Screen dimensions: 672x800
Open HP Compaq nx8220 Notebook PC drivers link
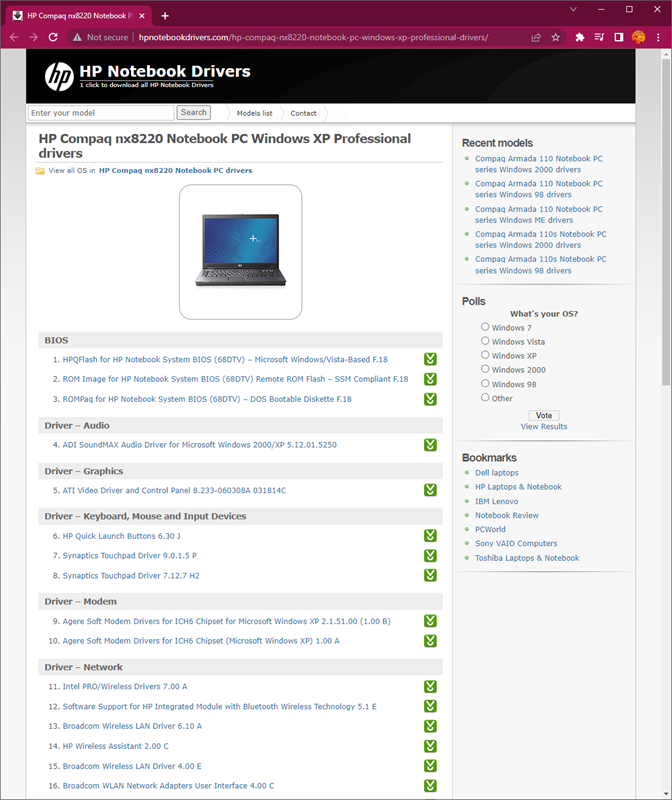point(176,170)
